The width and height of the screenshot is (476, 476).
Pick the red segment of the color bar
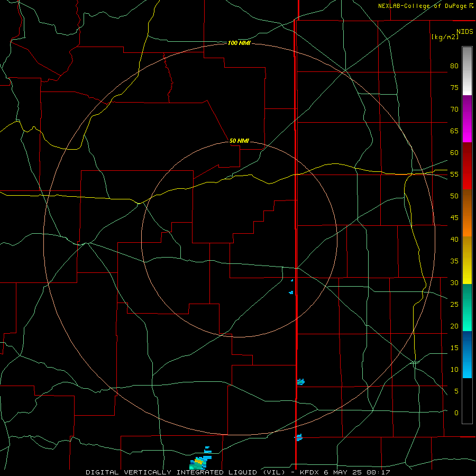tap(467, 166)
